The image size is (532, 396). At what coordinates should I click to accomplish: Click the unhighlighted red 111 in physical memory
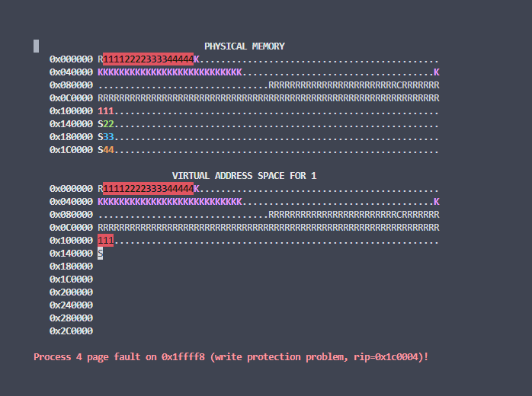pos(106,111)
